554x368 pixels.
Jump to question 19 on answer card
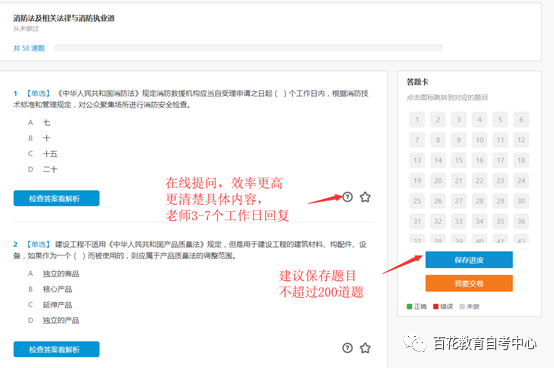pos(417,180)
